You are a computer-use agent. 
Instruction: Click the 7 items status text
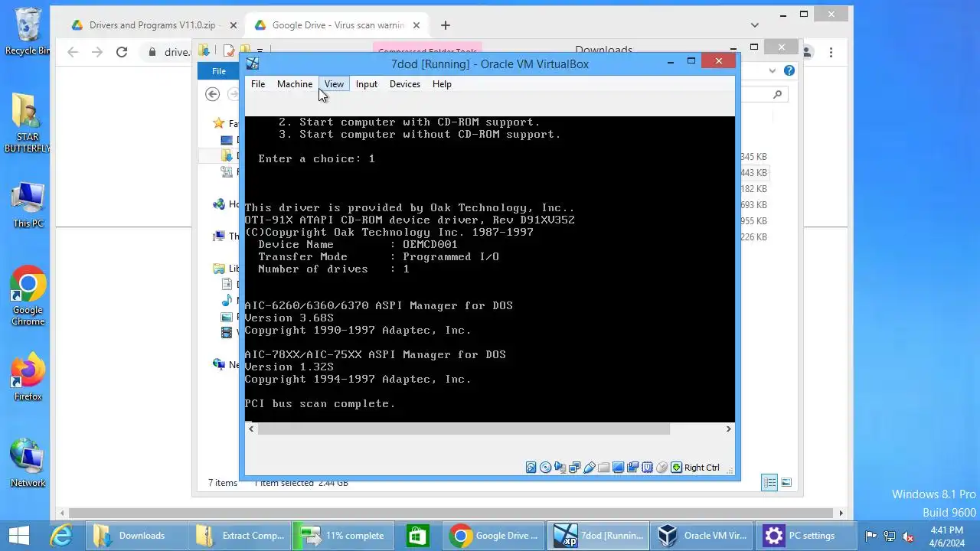click(223, 483)
